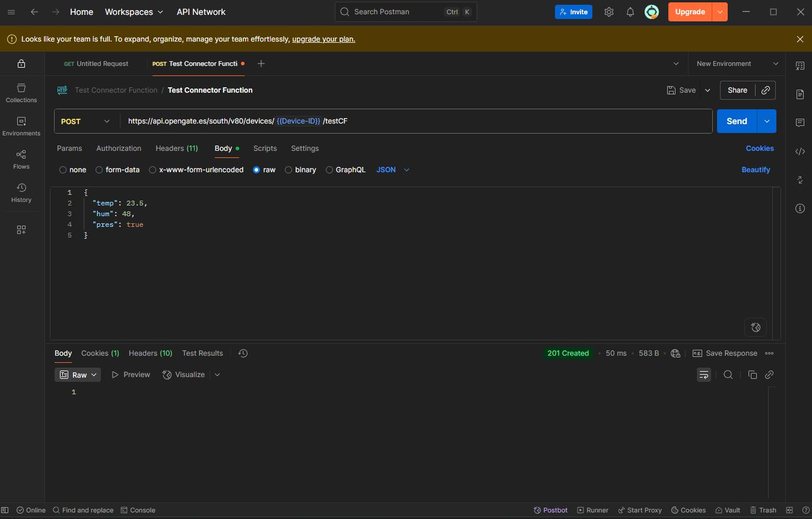Click the copy response icon
Image resolution: width=812 pixels, height=519 pixels.
(x=752, y=375)
